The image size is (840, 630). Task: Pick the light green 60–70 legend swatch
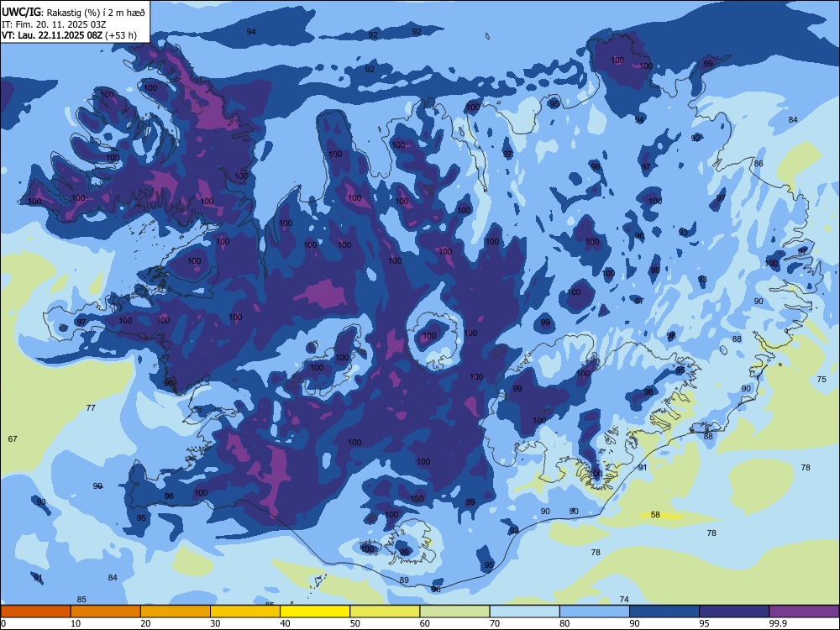point(454,612)
